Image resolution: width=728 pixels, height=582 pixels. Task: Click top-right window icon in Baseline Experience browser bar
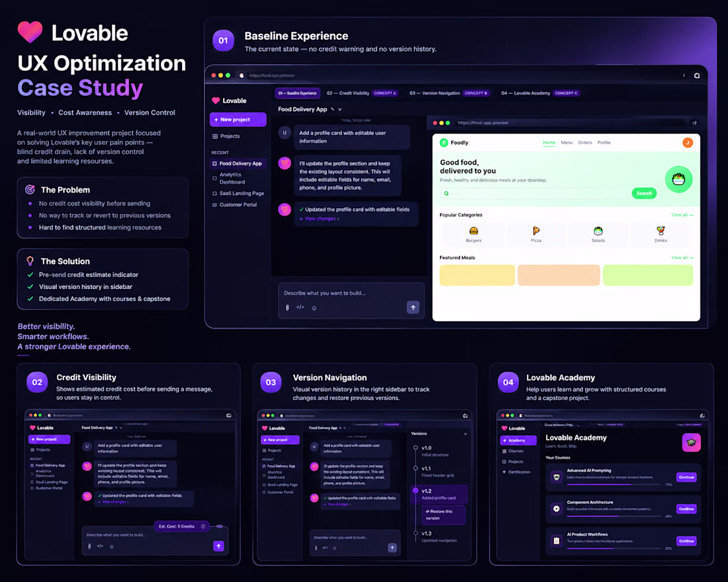click(697, 75)
